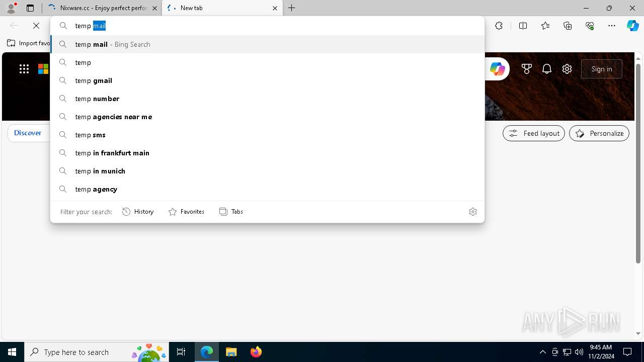Open the apps grid launcher icon
644x362 pixels.
(x=24, y=69)
